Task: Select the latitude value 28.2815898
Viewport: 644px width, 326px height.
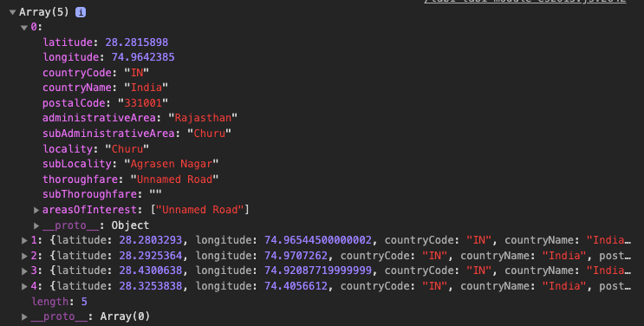Action: point(137,42)
